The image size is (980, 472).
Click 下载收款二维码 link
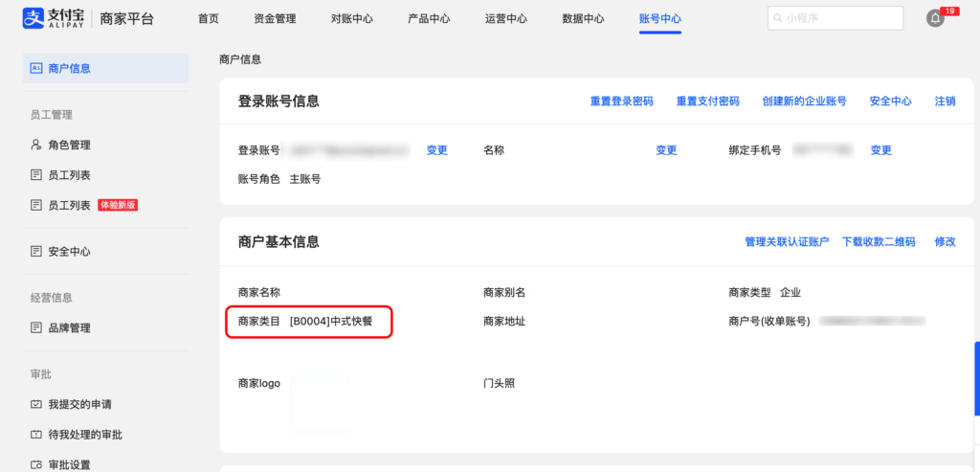879,241
